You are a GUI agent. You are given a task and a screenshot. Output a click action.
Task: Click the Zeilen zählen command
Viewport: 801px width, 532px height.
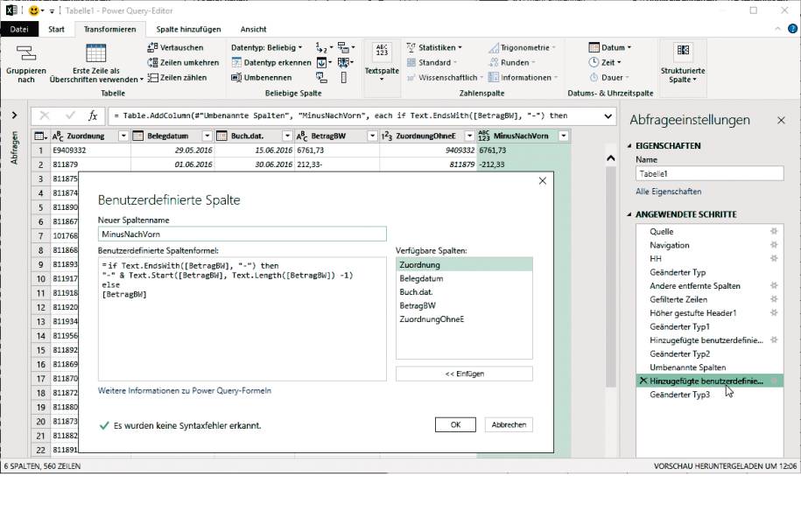177,78
